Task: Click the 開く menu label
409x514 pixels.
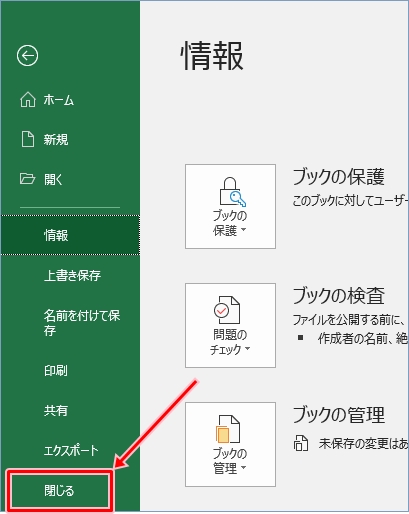Action: pos(53,179)
